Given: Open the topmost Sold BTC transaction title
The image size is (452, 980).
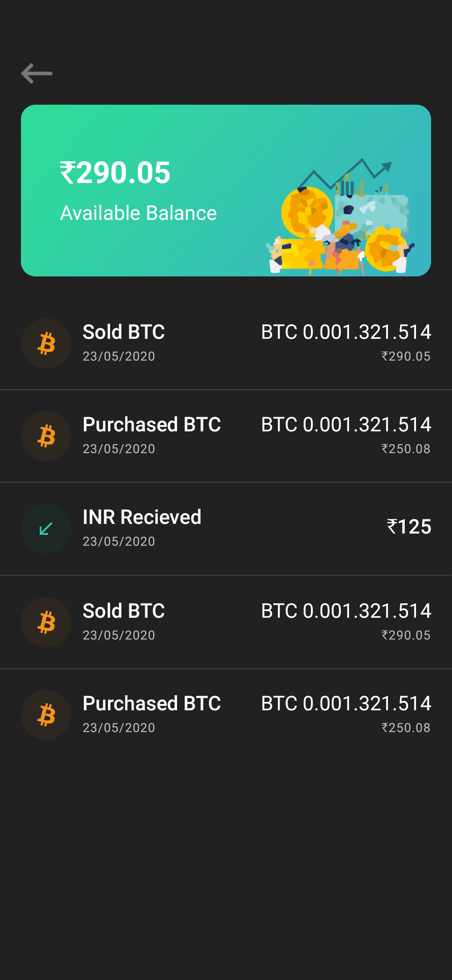Looking at the screenshot, I should [x=124, y=332].
